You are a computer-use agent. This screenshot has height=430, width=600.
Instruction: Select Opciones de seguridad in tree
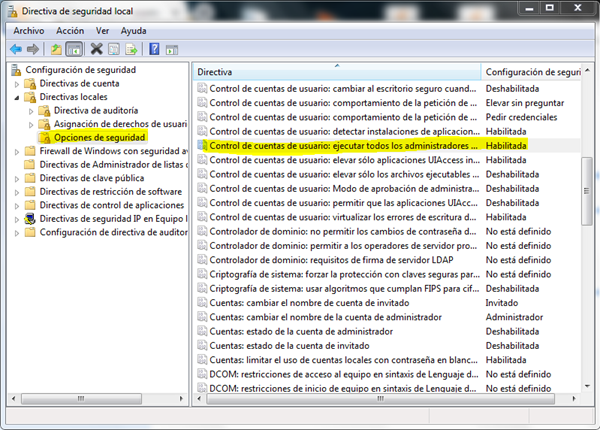tap(99, 137)
